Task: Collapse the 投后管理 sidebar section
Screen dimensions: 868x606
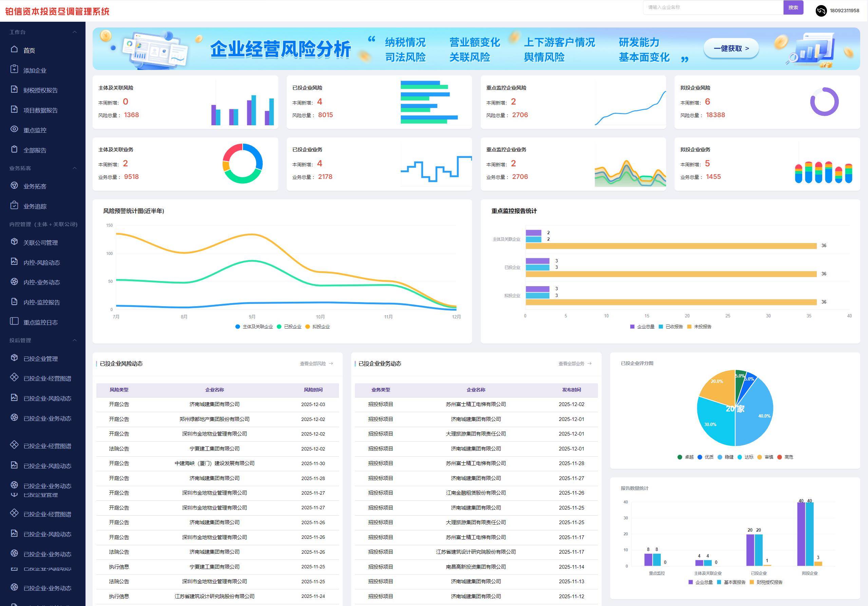Action: [x=74, y=340]
